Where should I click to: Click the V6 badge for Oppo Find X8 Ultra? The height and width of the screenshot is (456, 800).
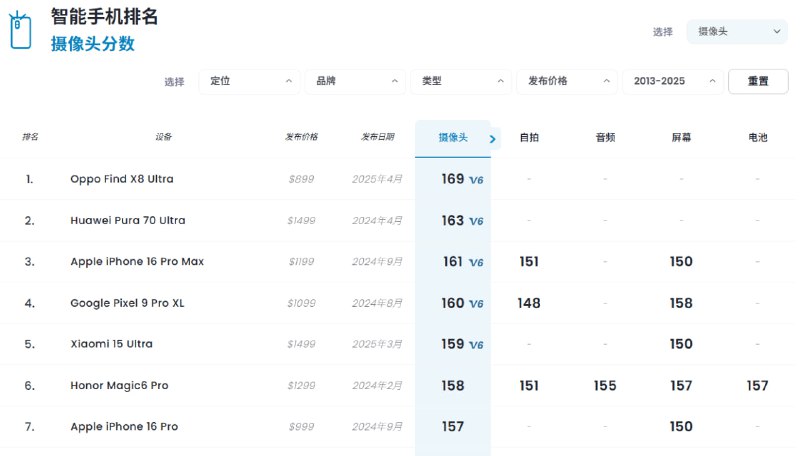click(x=476, y=180)
